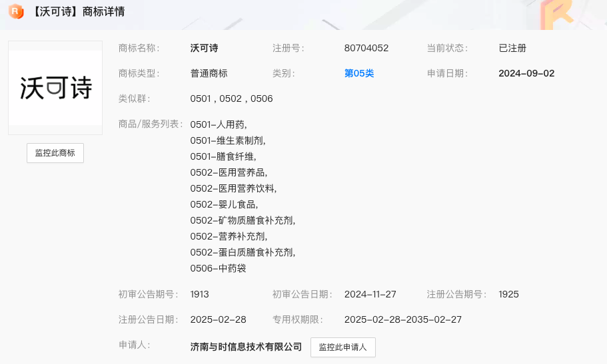Select exclusive period 2025-02-28-2035-02-27
Viewport: 607px width, 364px height.
click(x=403, y=319)
